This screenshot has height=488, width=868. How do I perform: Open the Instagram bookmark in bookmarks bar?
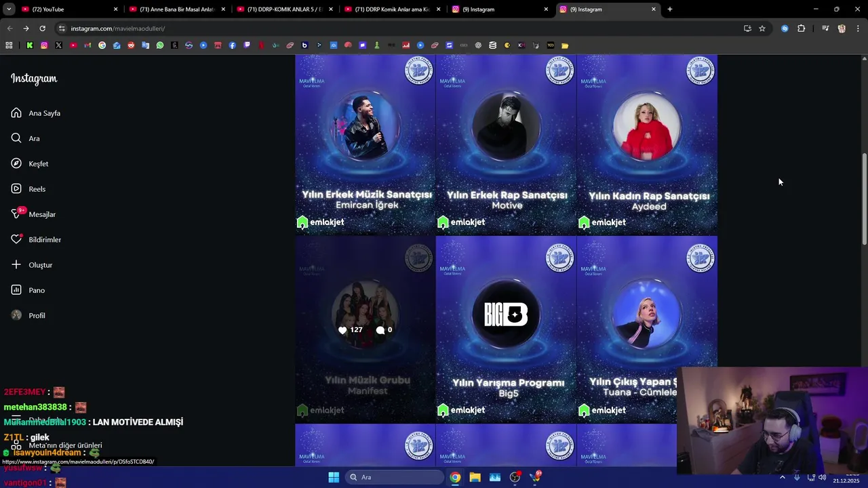[44, 45]
